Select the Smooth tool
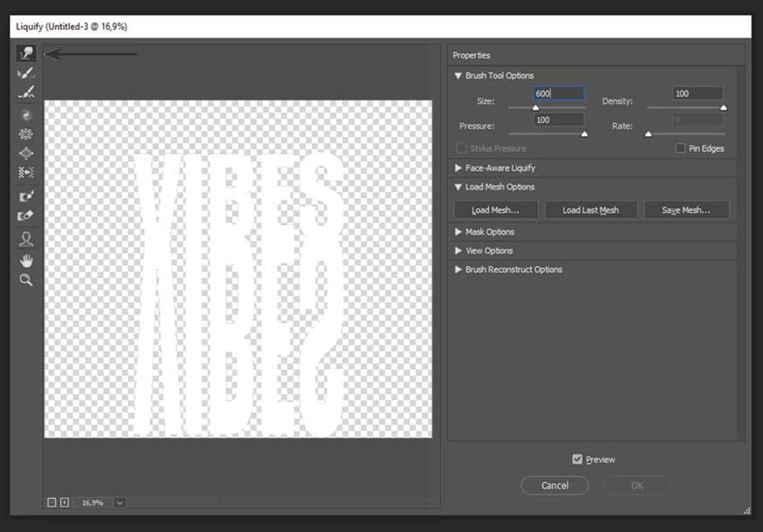The height and width of the screenshot is (532, 763). [x=26, y=92]
